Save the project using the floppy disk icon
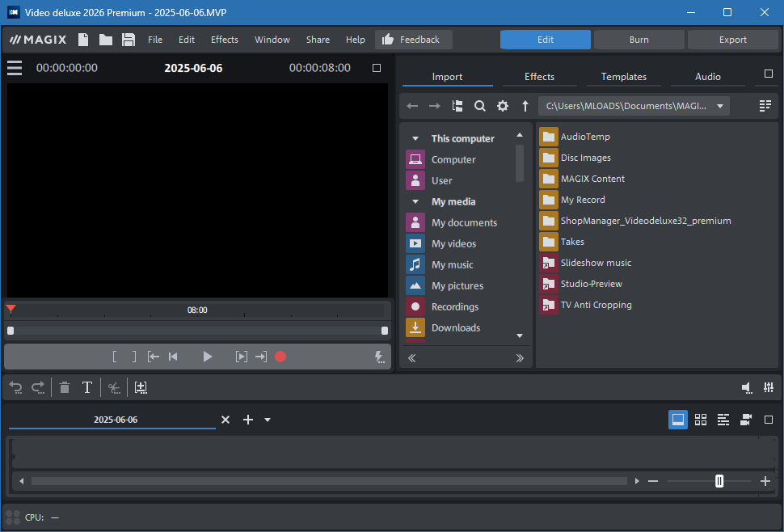Screen dimensions: 784x532 pos(129,40)
